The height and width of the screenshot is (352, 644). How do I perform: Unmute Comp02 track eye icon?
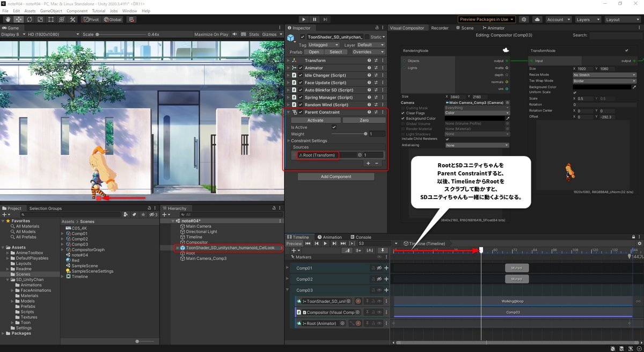click(x=379, y=279)
